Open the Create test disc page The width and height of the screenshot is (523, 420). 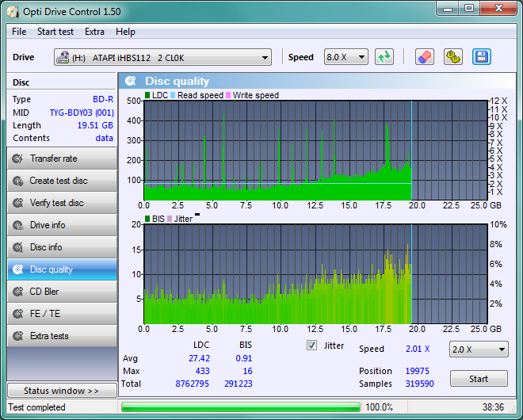[62, 181]
